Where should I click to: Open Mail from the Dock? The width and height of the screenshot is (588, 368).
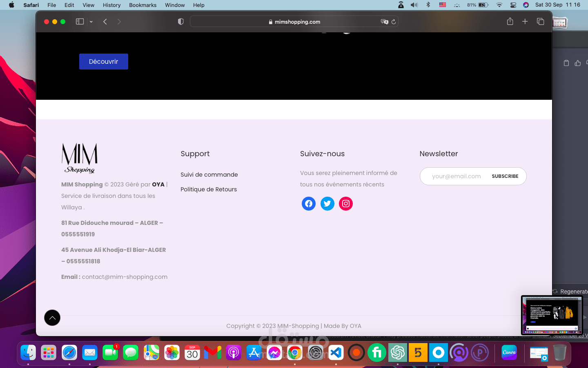(x=90, y=352)
